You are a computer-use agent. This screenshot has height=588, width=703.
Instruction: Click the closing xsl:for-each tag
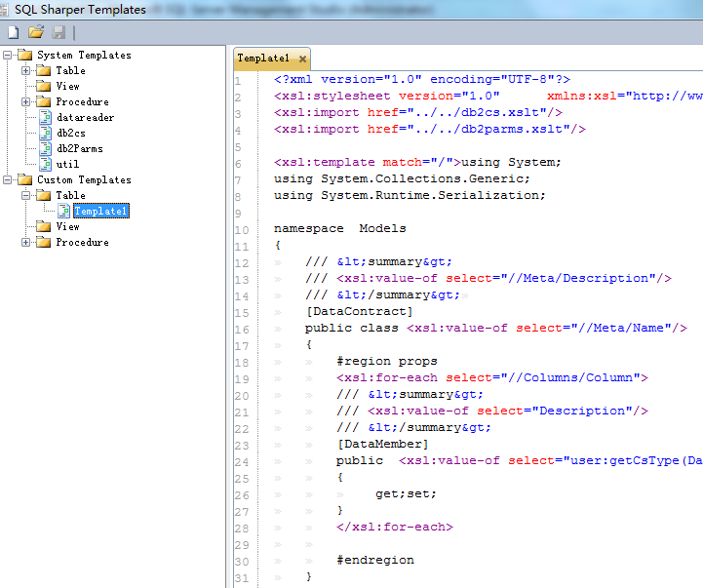click(395, 528)
